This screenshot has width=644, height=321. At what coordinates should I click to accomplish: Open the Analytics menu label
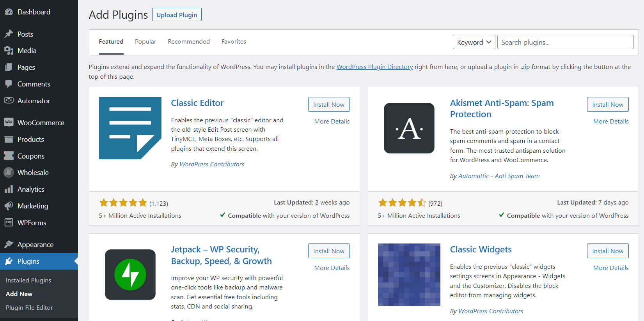(x=31, y=189)
